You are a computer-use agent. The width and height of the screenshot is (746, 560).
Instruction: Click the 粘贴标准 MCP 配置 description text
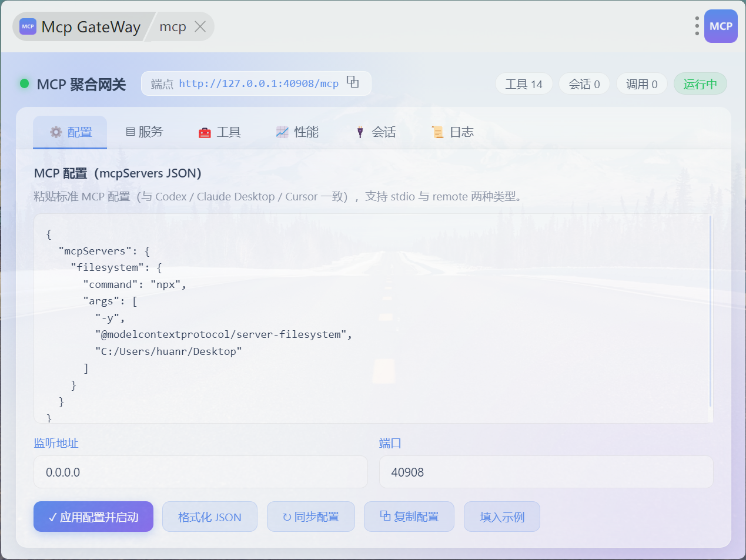277,196
